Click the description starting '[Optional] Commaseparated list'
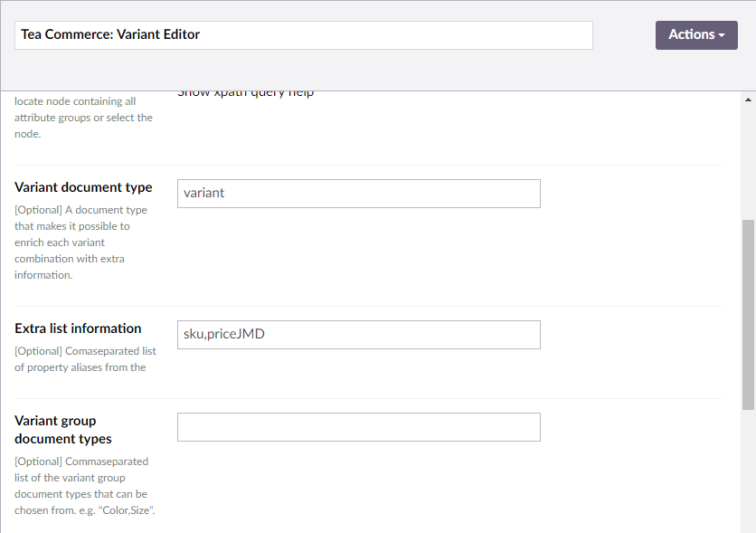This screenshot has width=756, height=533. [x=85, y=486]
